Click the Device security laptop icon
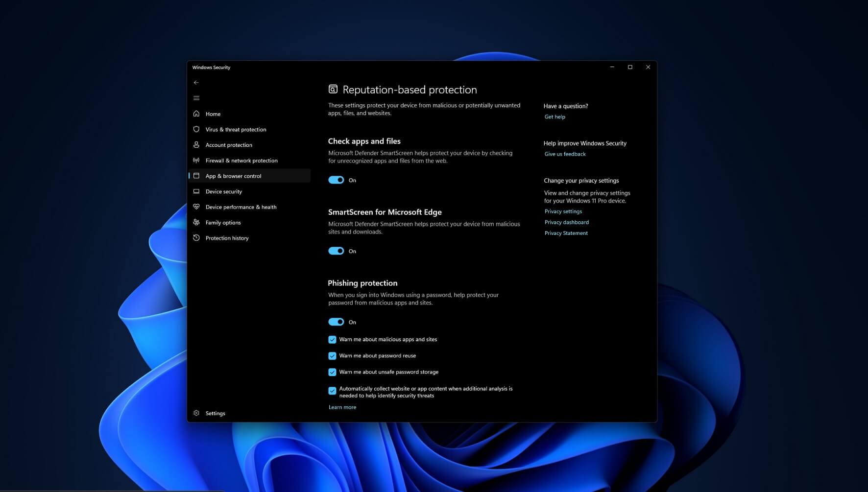868x492 pixels. pyautogui.click(x=196, y=191)
